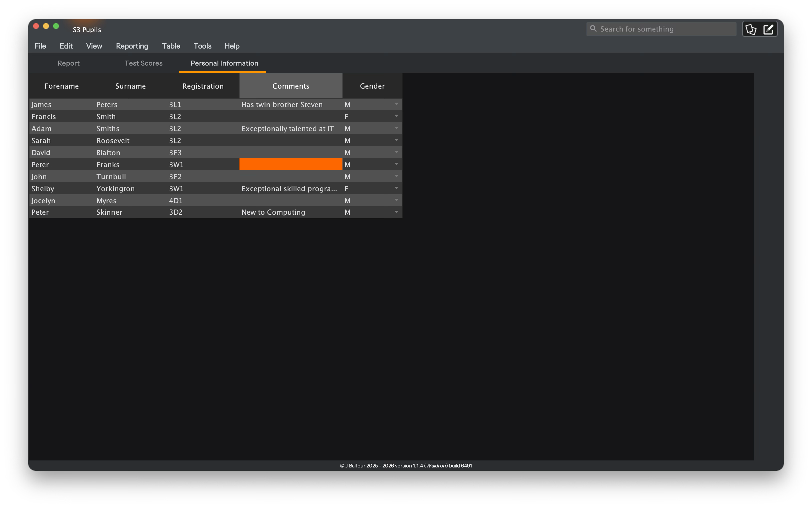The image size is (812, 508).
Task: Select the surname cell 'Yorkington'
Action: tap(130, 188)
